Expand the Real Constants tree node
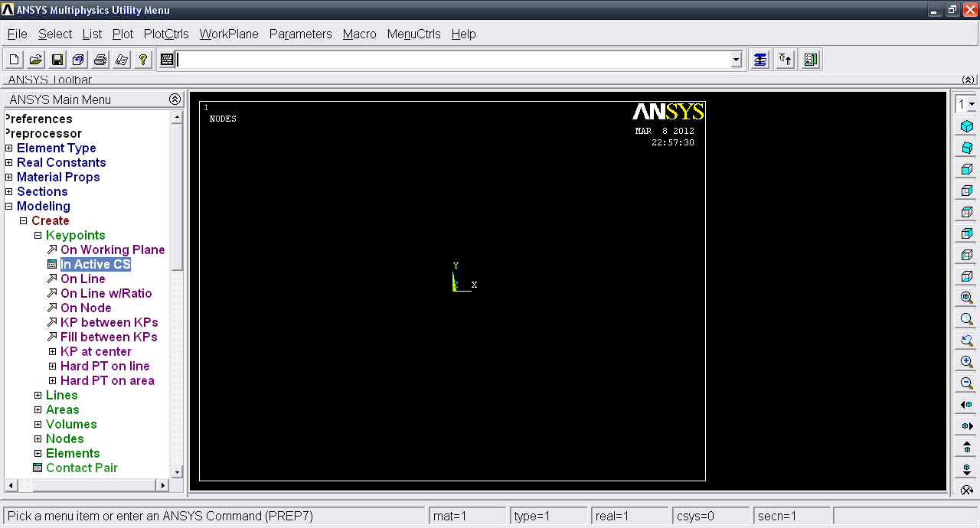This screenshot has width=980, height=528. tap(9, 163)
